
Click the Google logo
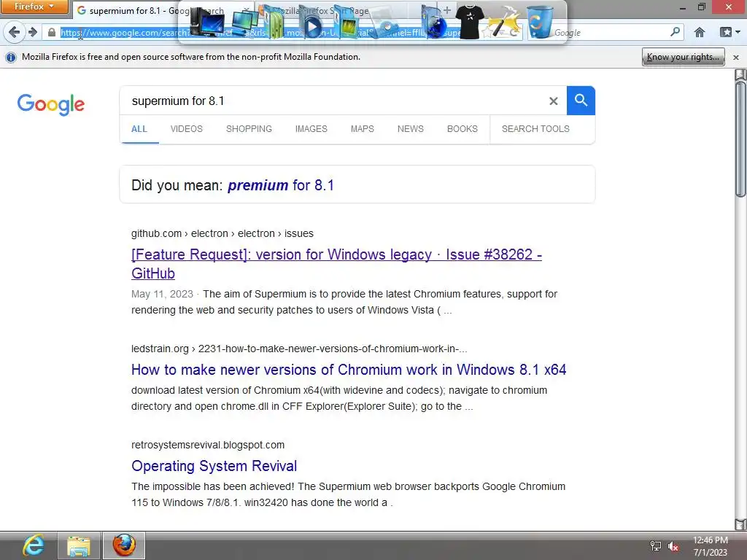pyautogui.click(x=50, y=104)
